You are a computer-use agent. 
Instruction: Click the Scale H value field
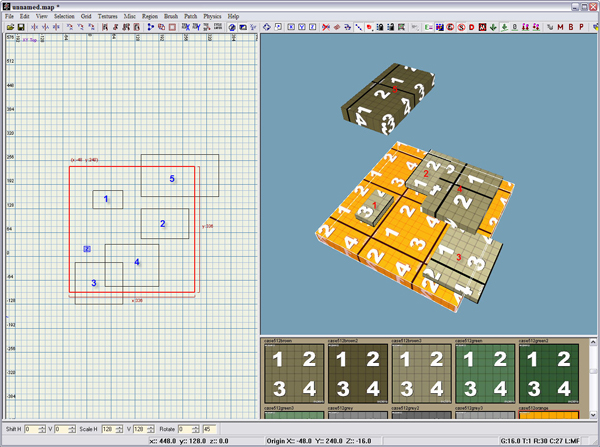(108, 429)
